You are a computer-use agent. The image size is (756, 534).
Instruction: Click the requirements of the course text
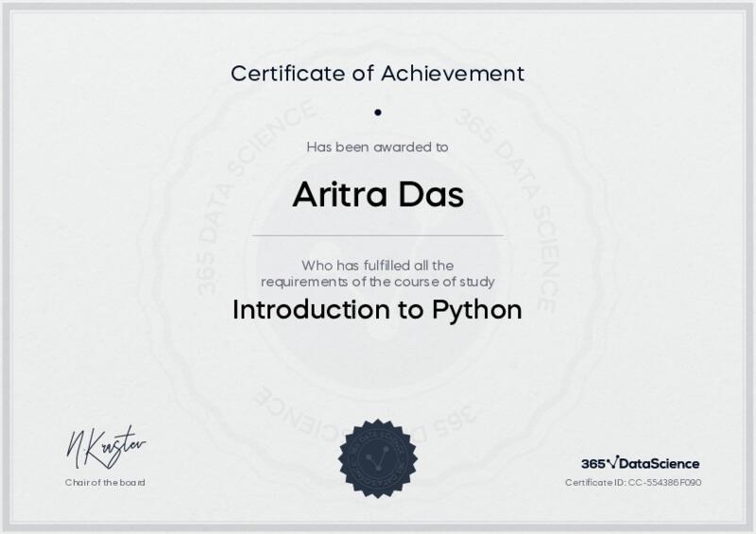coord(378,282)
